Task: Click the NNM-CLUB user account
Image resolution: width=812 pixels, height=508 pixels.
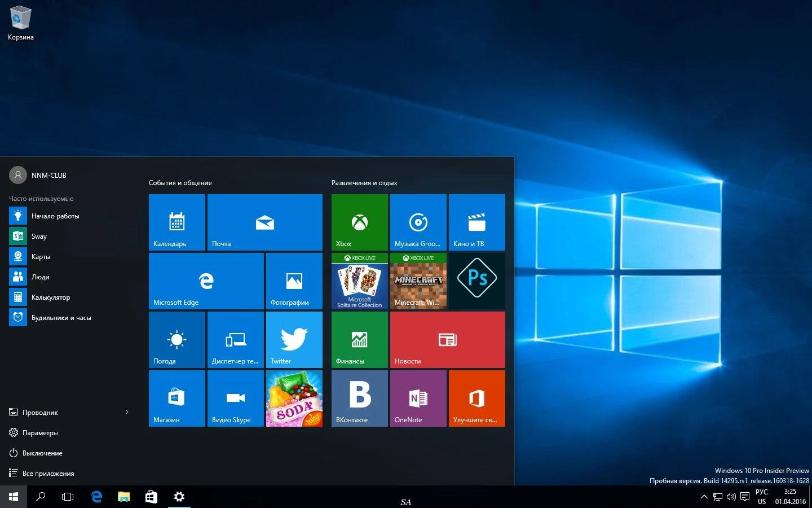Action: tap(38, 176)
